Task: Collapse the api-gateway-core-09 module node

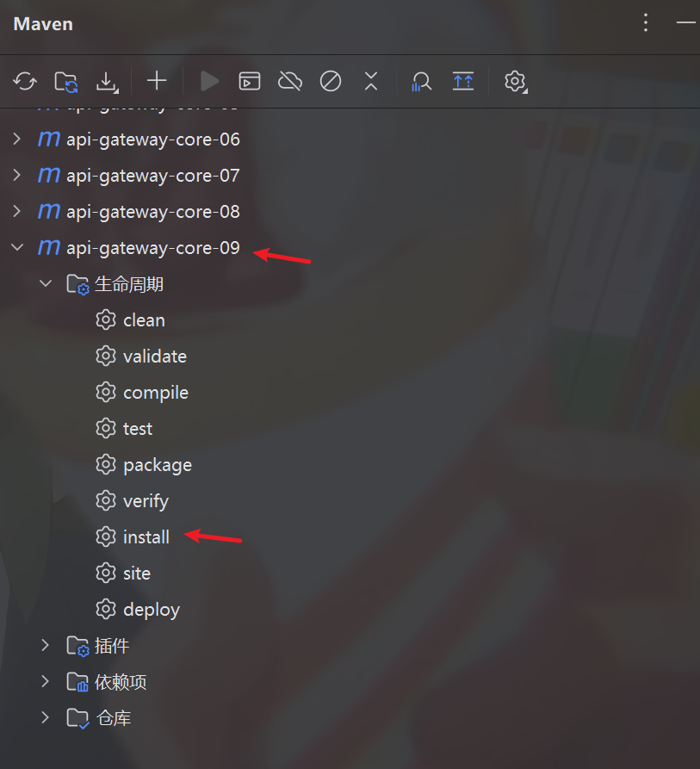Action: (x=16, y=248)
